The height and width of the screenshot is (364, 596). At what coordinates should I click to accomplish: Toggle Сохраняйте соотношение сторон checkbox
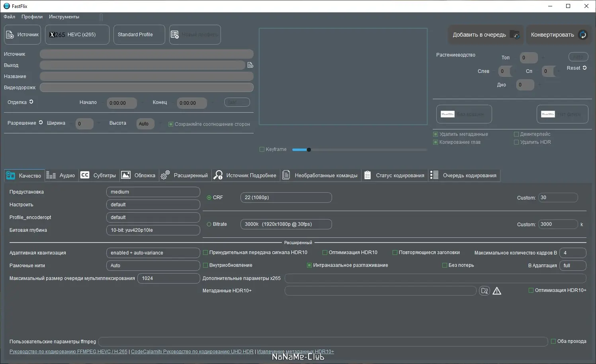coord(171,124)
